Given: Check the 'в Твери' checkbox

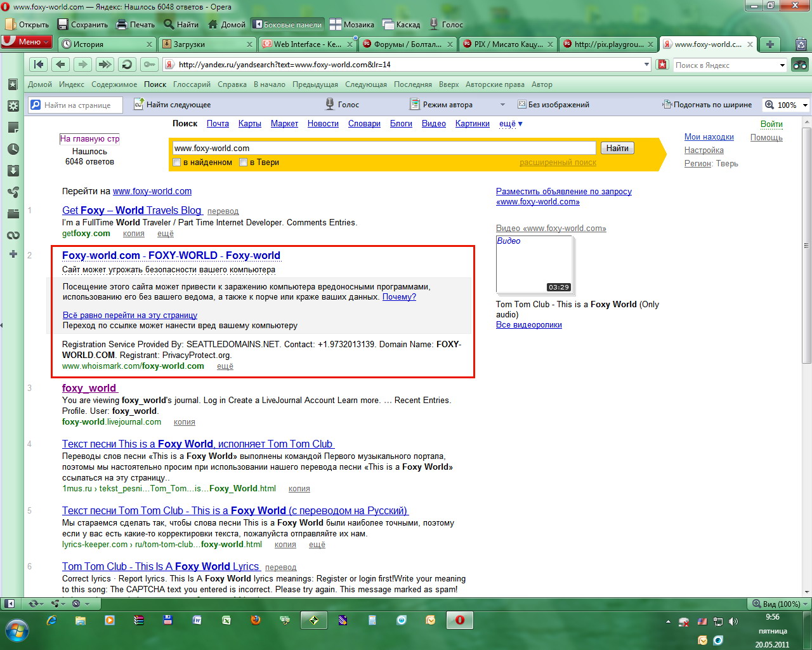Looking at the screenshot, I should (x=243, y=162).
